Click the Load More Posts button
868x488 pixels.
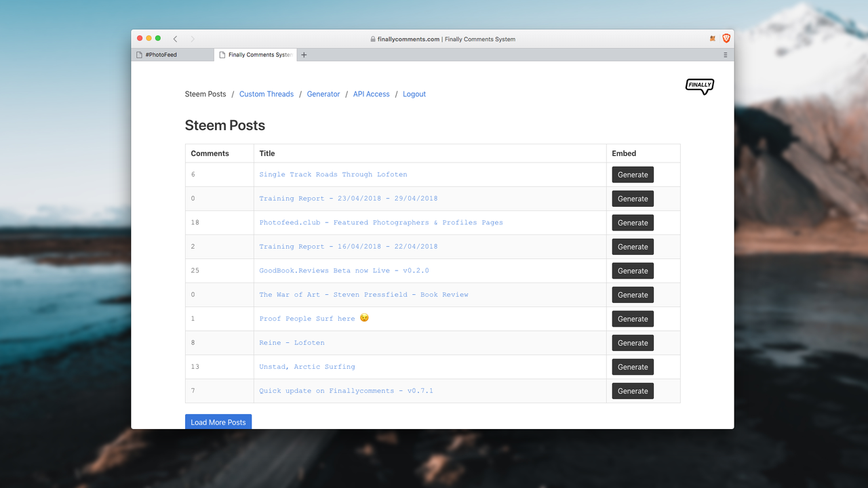coord(218,422)
